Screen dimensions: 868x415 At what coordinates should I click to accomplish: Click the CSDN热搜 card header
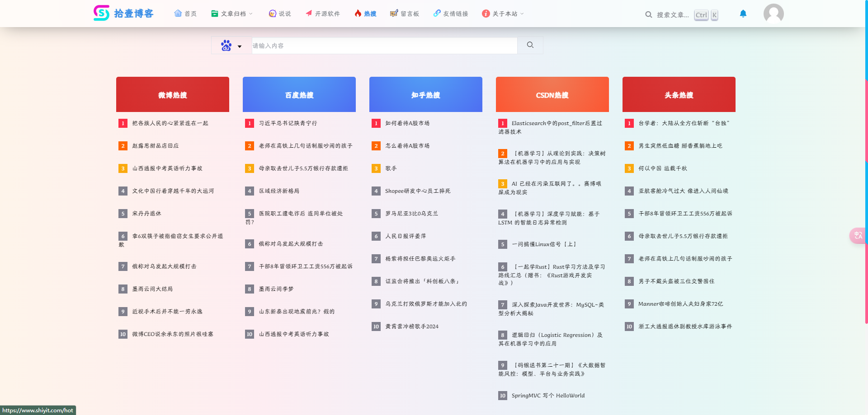[552, 94]
